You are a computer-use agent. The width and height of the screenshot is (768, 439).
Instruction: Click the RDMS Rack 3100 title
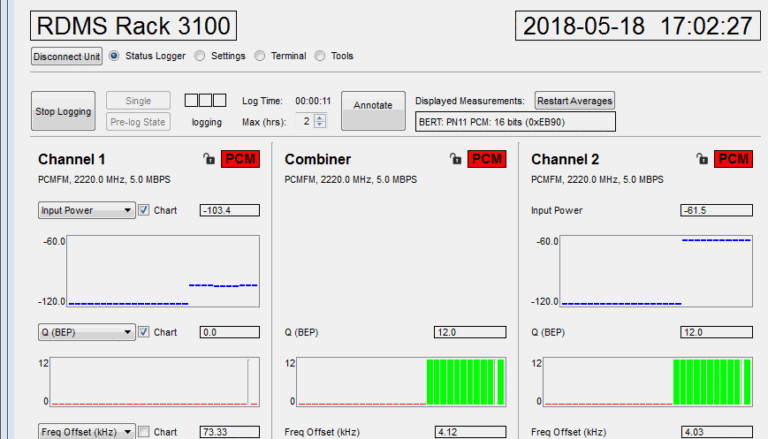(x=133, y=25)
